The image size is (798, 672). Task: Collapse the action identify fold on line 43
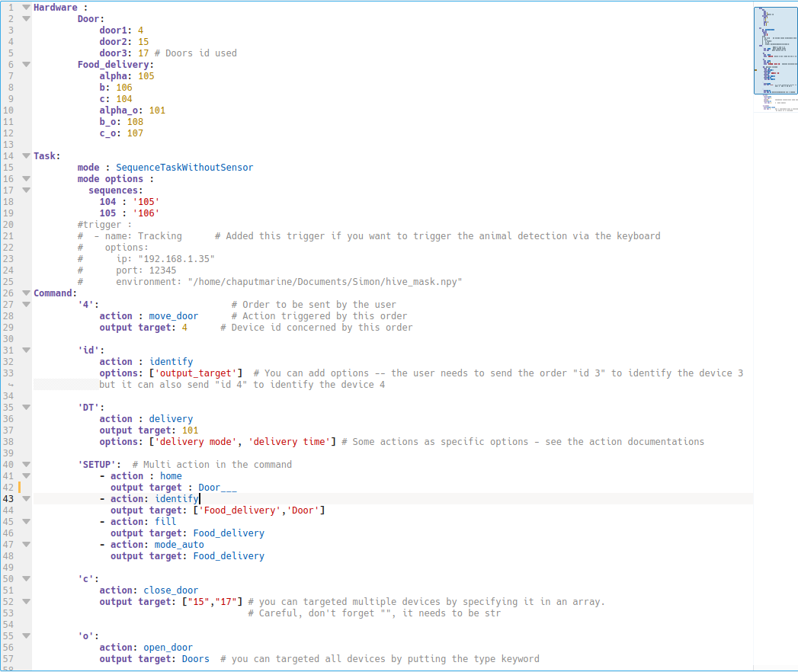click(x=27, y=499)
